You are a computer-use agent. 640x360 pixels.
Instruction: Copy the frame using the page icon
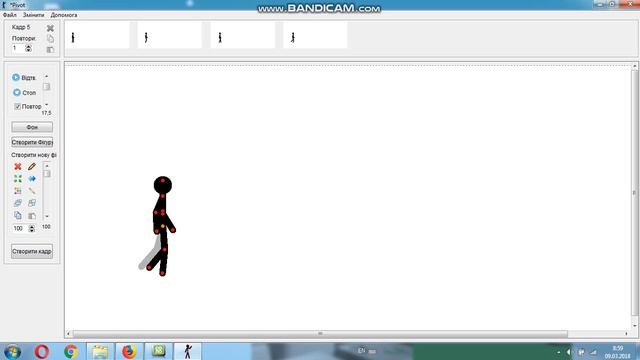(x=50, y=38)
